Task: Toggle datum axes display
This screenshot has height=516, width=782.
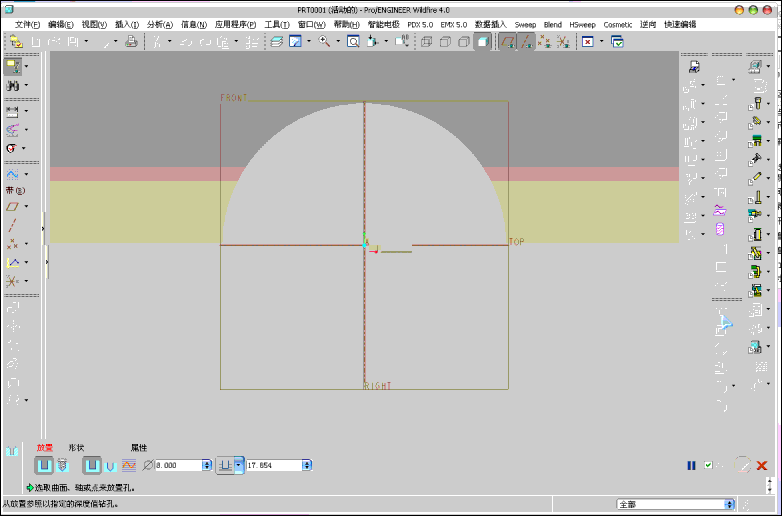Action: (526, 42)
